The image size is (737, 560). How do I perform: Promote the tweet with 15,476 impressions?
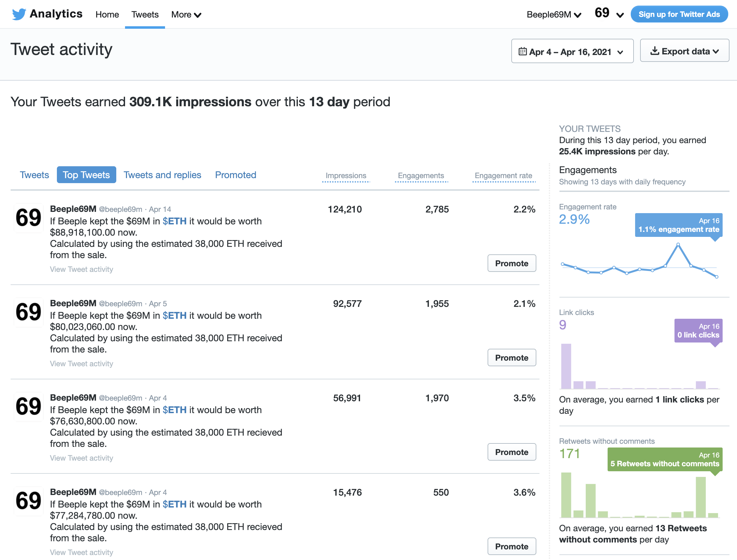(x=512, y=546)
